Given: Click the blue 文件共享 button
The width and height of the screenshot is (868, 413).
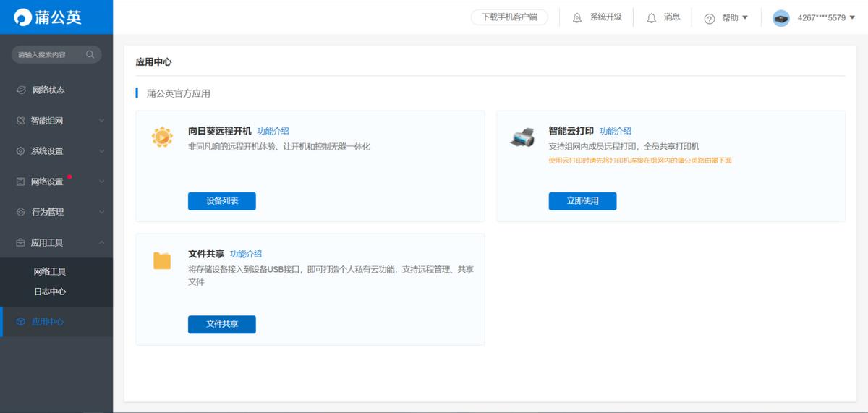Looking at the screenshot, I should click(x=222, y=324).
